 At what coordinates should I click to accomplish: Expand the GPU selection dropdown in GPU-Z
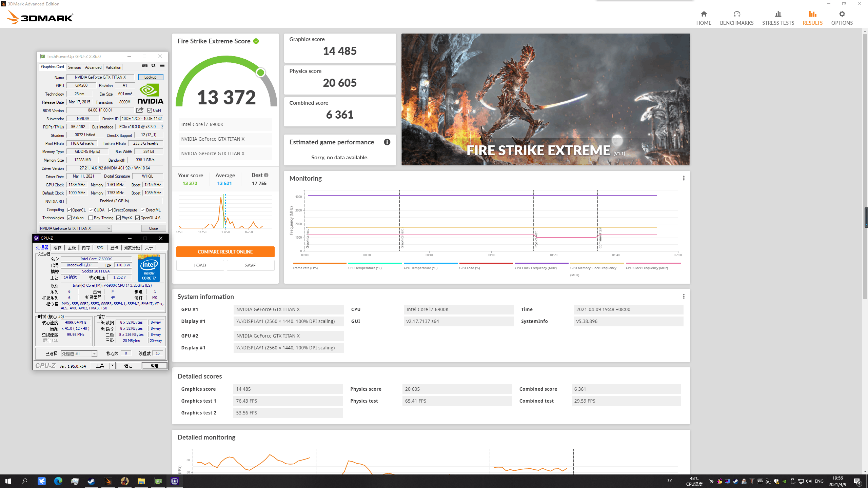108,228
